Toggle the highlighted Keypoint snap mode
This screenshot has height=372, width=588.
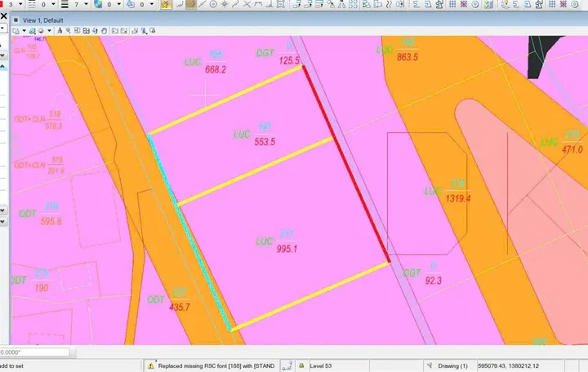pyautogui.click(x=190, y=4)
